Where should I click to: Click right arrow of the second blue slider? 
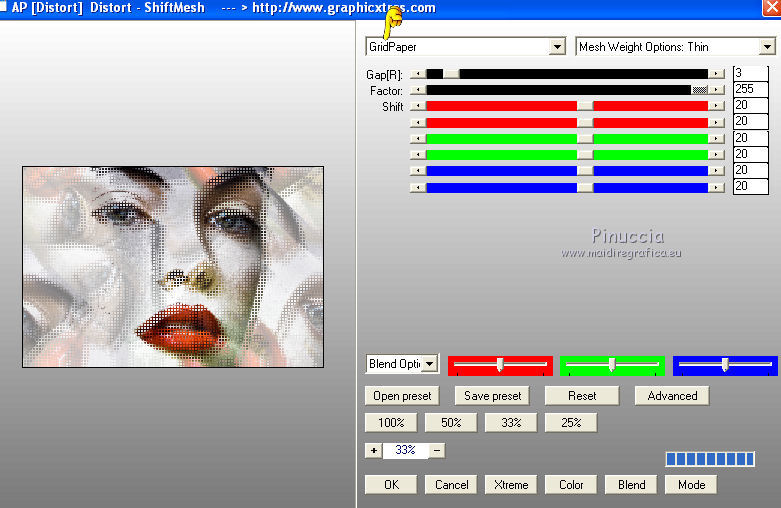point(716,187)
